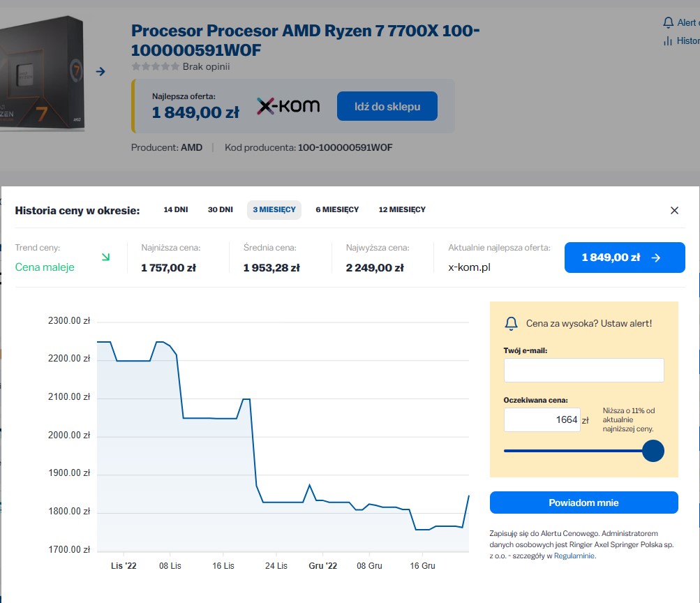This screenshot has height=603, width=700.
Task: Click the alert bell icon at top right
Action: [x=669, y=23]
